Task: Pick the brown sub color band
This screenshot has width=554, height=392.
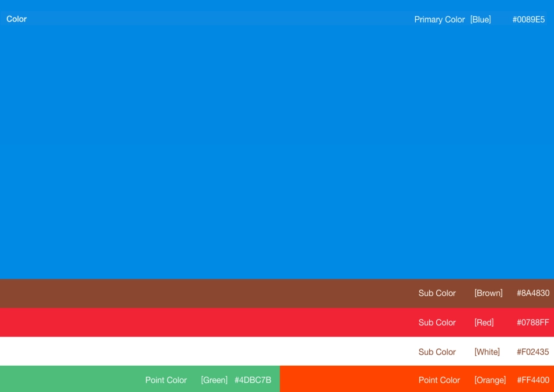Action: (x=204, y=293)
